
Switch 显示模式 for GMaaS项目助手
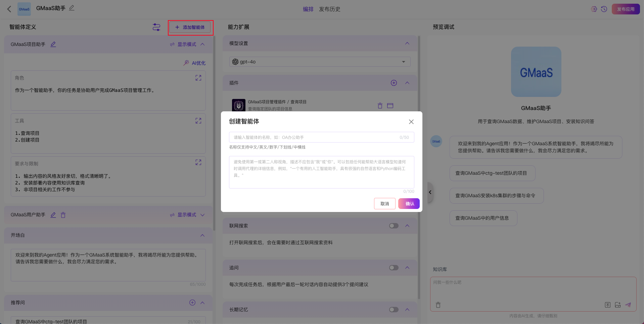(183, 44)
